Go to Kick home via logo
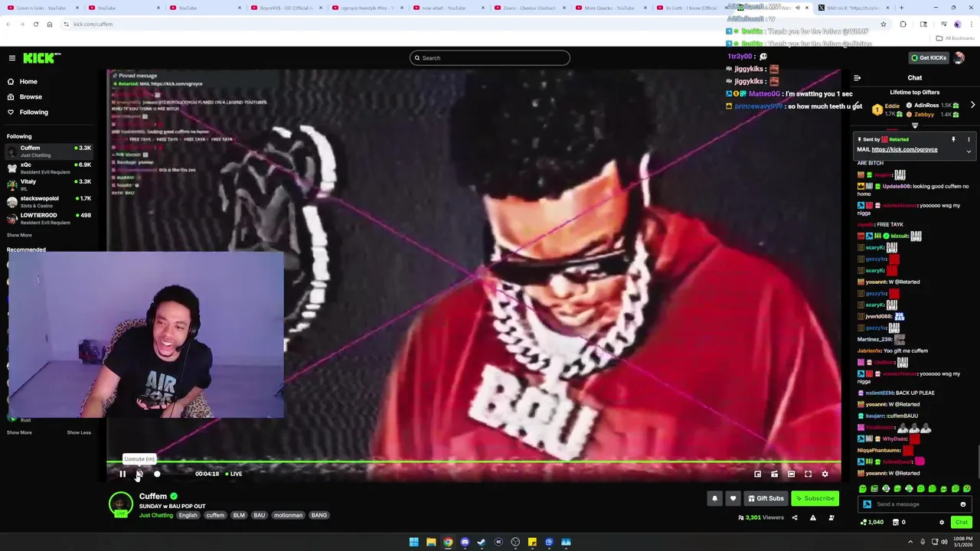The image size is (980, 551). pyautogui.click(x=41, y=58)
